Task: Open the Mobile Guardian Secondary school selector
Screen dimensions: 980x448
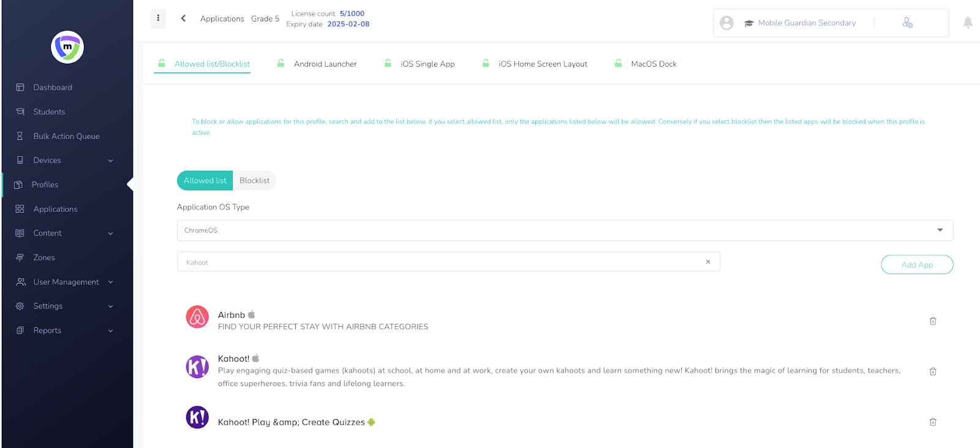Action: (807, 23)
